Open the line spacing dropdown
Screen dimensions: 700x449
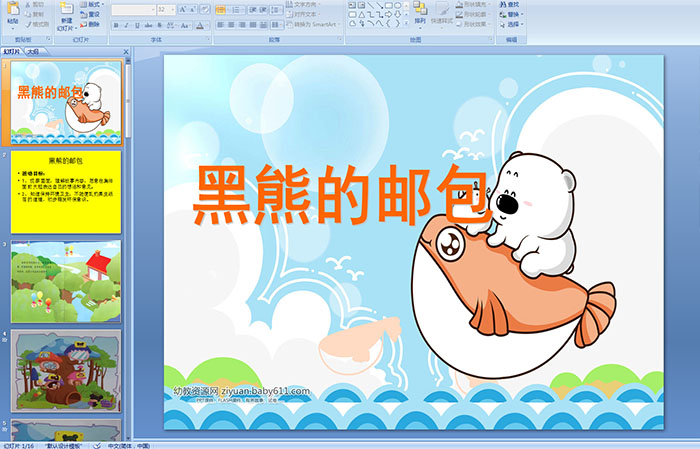coord(277,10)
